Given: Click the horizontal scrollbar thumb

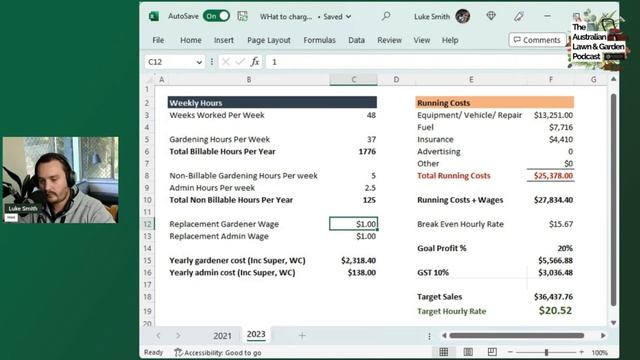Looking at the screenshot, I should 517,336.
